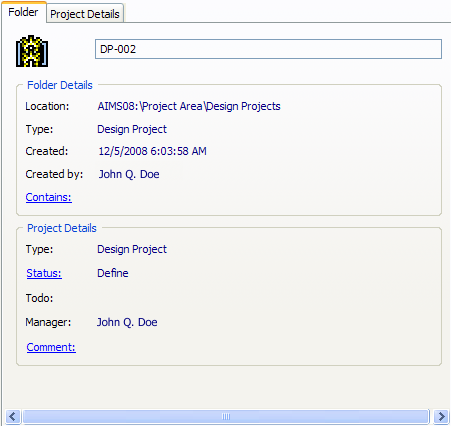Open the Comment: link
The image size is (451, 426).
[51, 347]
